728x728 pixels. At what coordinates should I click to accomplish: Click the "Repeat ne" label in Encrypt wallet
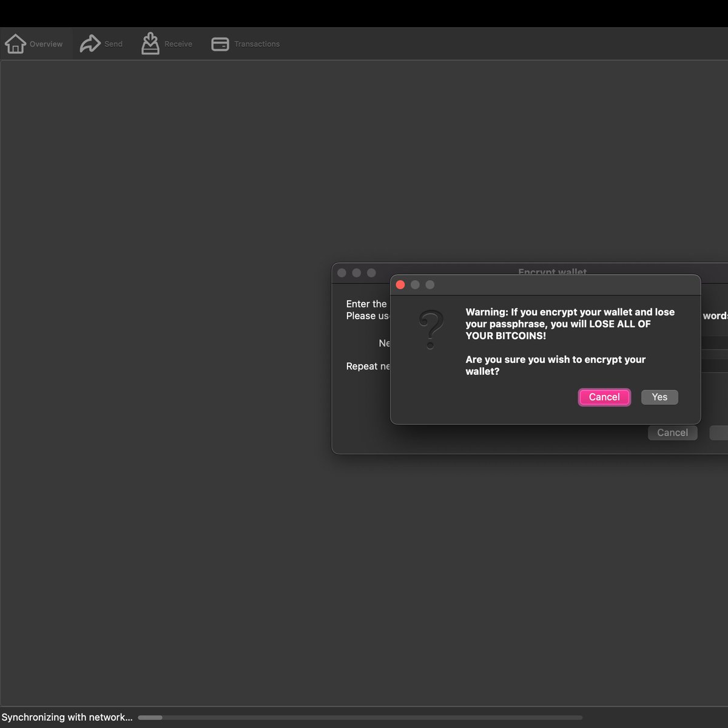tap(368, 366)
